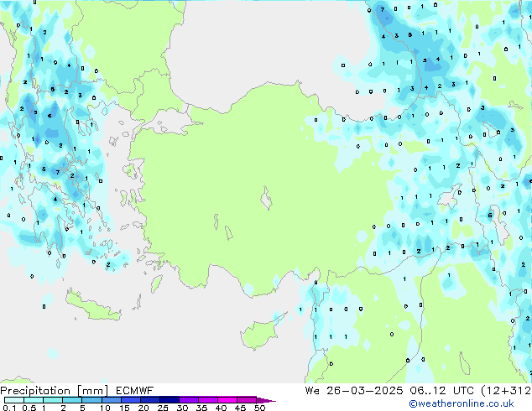Click the '25' legend value label
This screenshot has height=411, width=532.
pyautogui.click(x=163, y=408)
